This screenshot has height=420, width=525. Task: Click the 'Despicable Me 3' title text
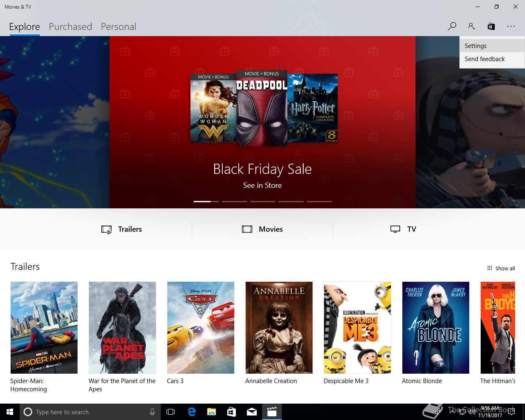click(346, 381)
